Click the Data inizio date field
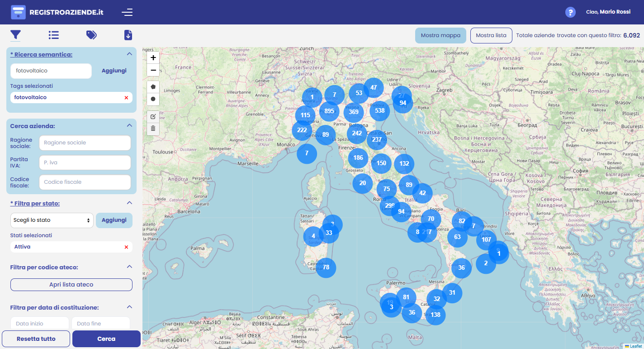This screenshot has height=349, width=644. pos(40,324)
